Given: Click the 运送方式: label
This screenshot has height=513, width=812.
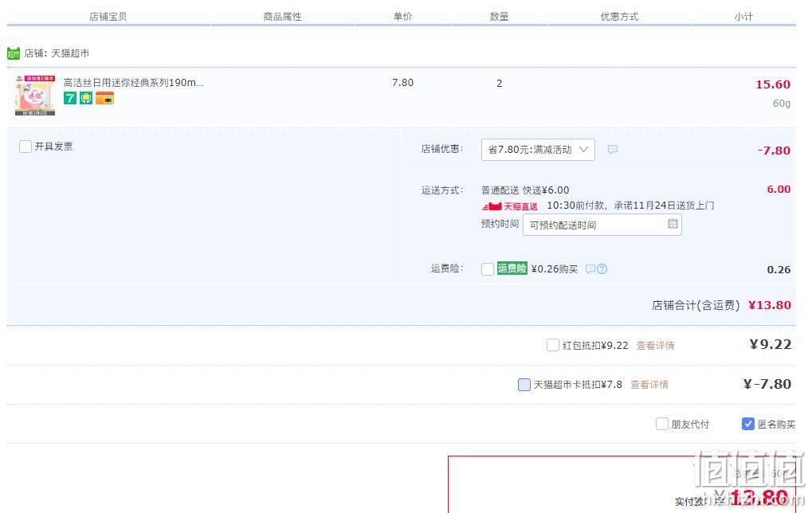Looking at the screenshot, I should [x=441, y=190].
